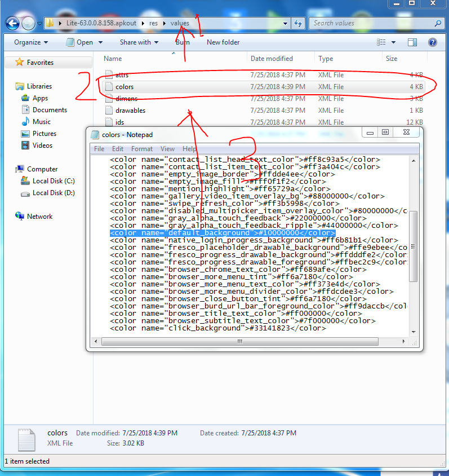The width and height of the screenshot is (449, 476).
Task: Open the Share with dropdown menu
Action: 139,42
